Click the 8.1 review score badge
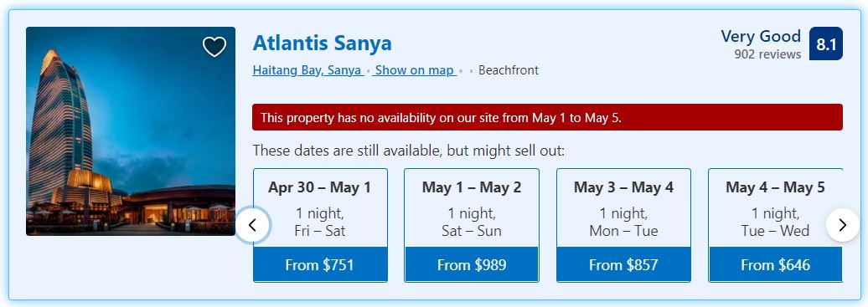This screenshot has width=868, height=307. 826,43
